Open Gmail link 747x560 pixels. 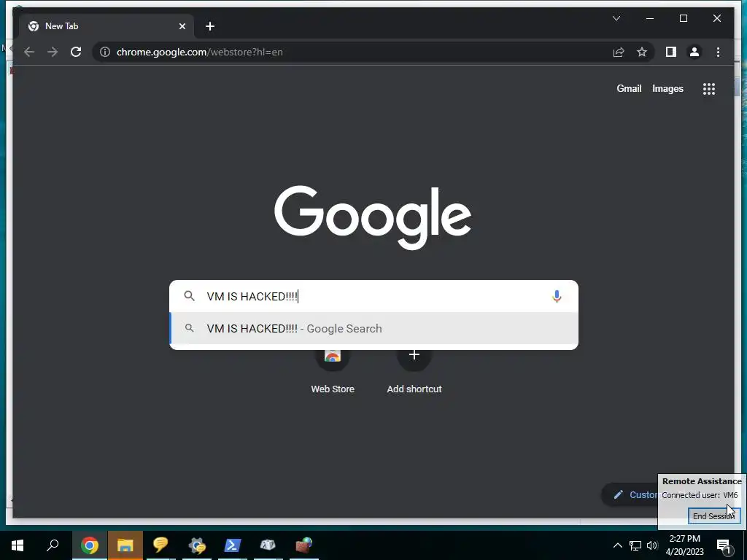point(629,88)
